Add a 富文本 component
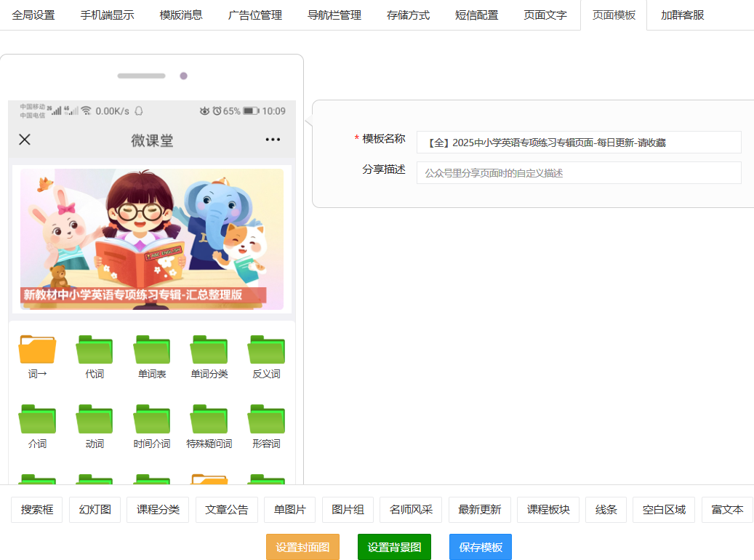The height and width of the screenshot is (560, 754). point(727,510)
